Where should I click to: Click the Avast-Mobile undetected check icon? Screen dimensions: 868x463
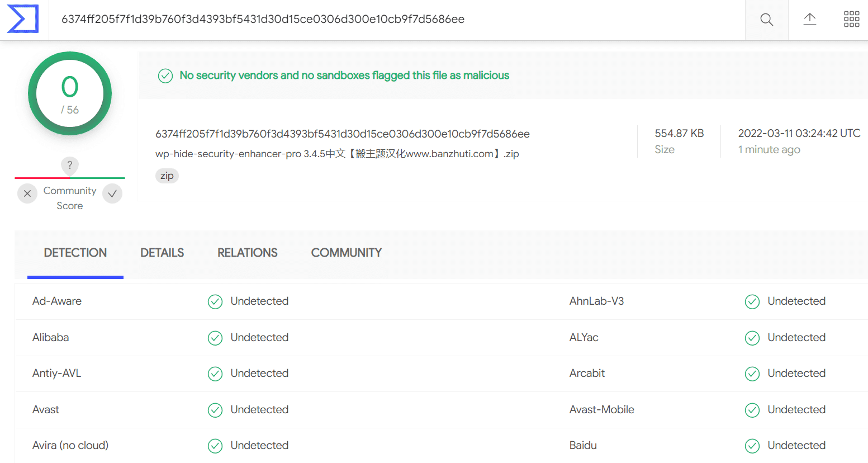(x=752, y=410)
